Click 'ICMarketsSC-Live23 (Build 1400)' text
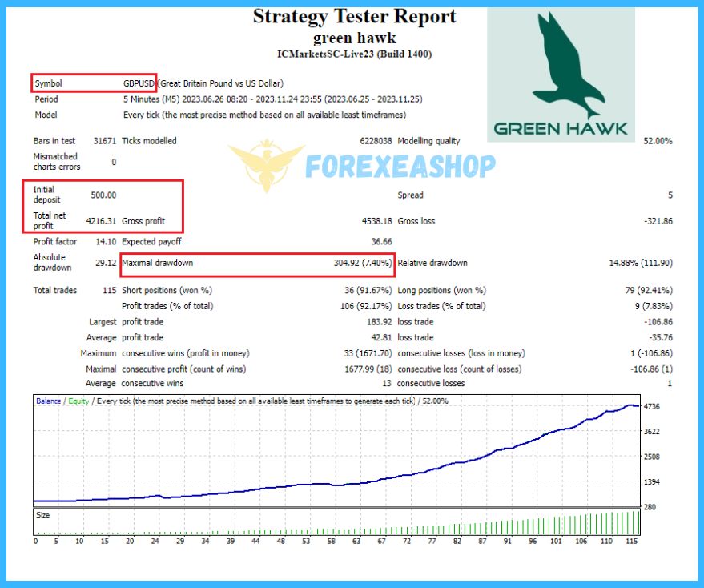Image resolution: width=704 pixels, height=588 pixels. pos(354,54)
